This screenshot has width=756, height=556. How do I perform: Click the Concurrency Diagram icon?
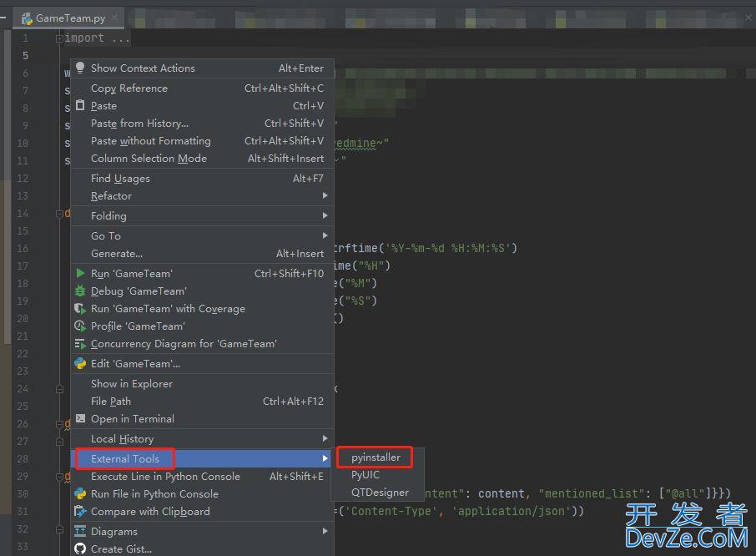(80, 344)
